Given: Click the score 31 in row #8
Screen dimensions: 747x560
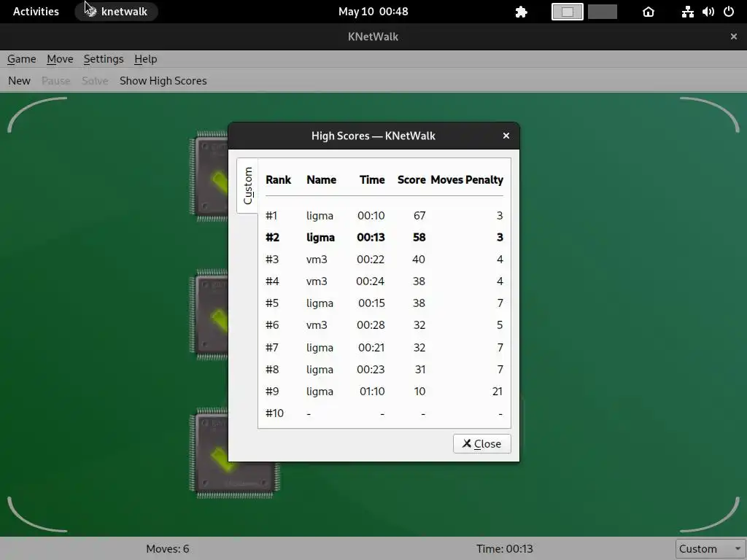Looking at the screenshot, I should tap(419, 370).
